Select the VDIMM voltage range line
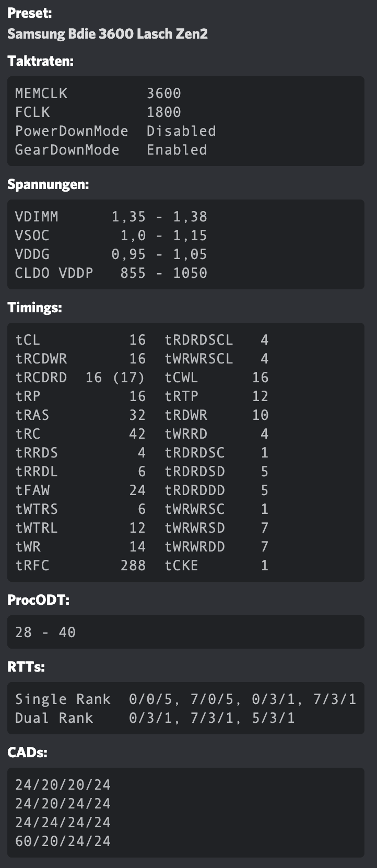Viewport: 377px width, 868px height. pyautogui.click(x=111, y=217)
